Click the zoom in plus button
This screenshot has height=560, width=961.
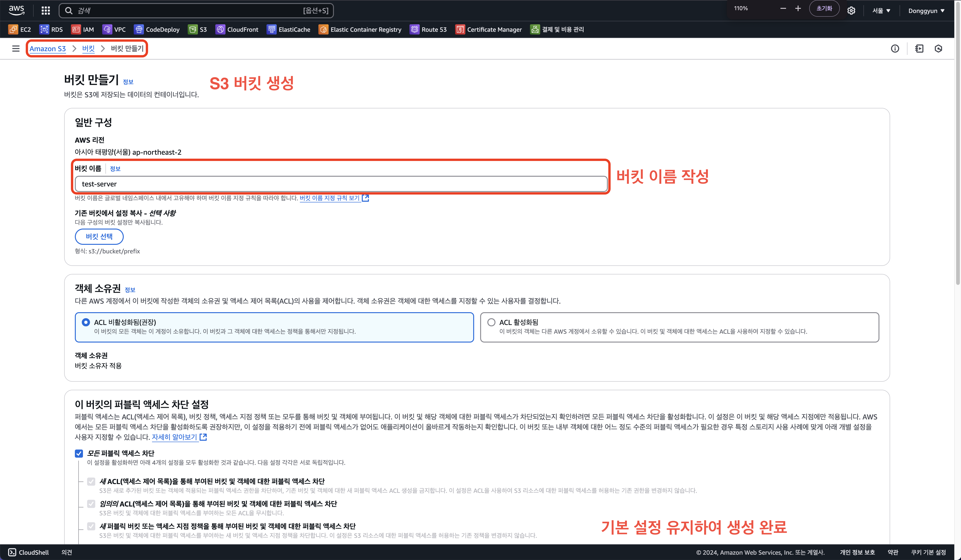798,8
